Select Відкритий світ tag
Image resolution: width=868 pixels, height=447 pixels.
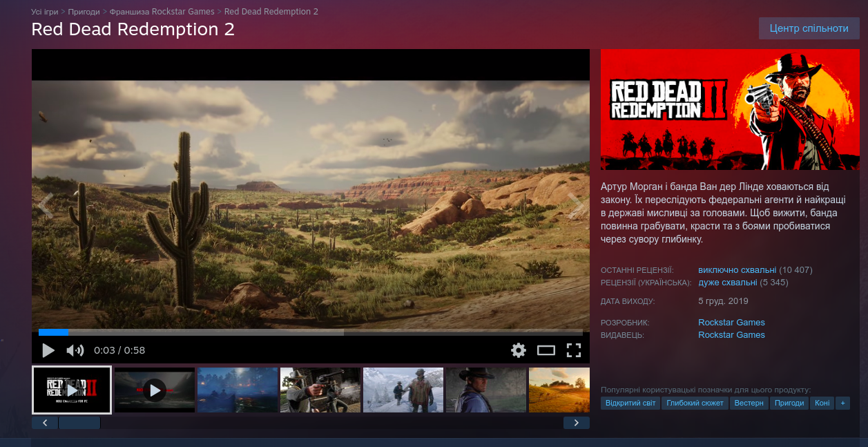click(x=630, y=403)
